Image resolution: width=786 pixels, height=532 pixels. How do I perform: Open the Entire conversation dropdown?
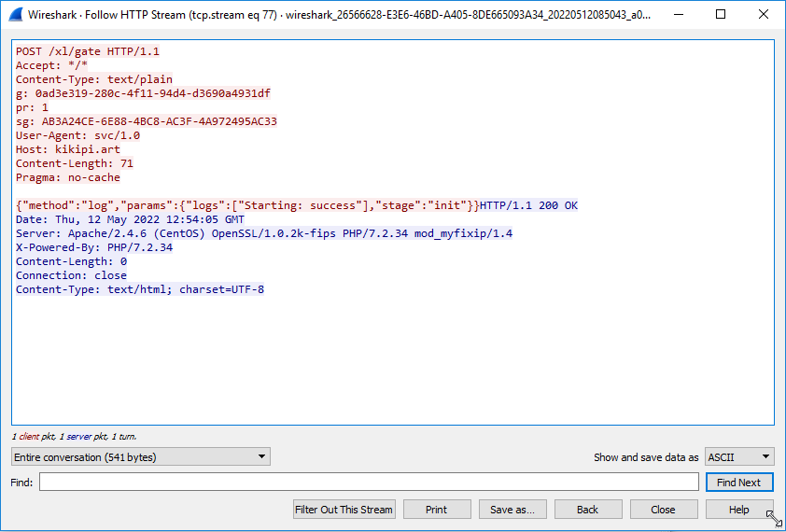[141, 456]
